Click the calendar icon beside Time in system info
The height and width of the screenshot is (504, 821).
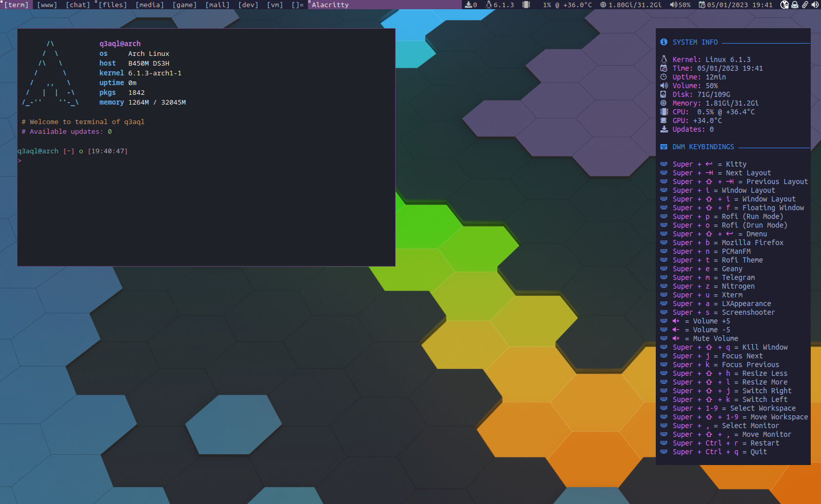click(x=664, y=68)
